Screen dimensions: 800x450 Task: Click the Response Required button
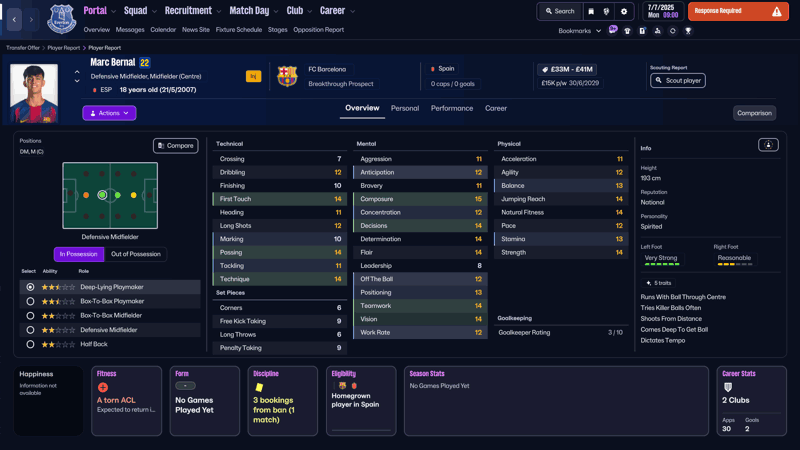coord(738,11)
